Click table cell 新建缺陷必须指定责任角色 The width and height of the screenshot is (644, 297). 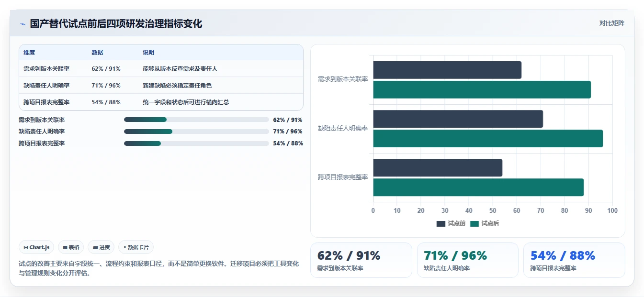177,86
